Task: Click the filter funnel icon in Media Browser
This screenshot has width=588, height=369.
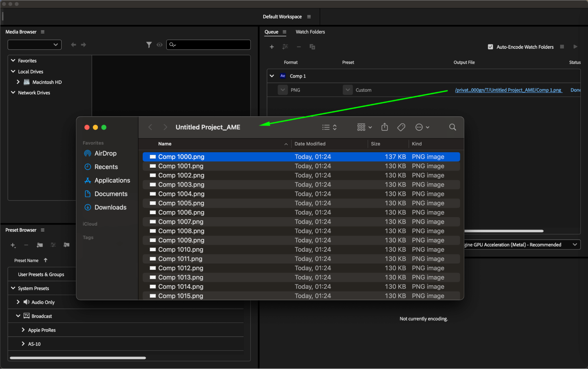Action: 149,45
